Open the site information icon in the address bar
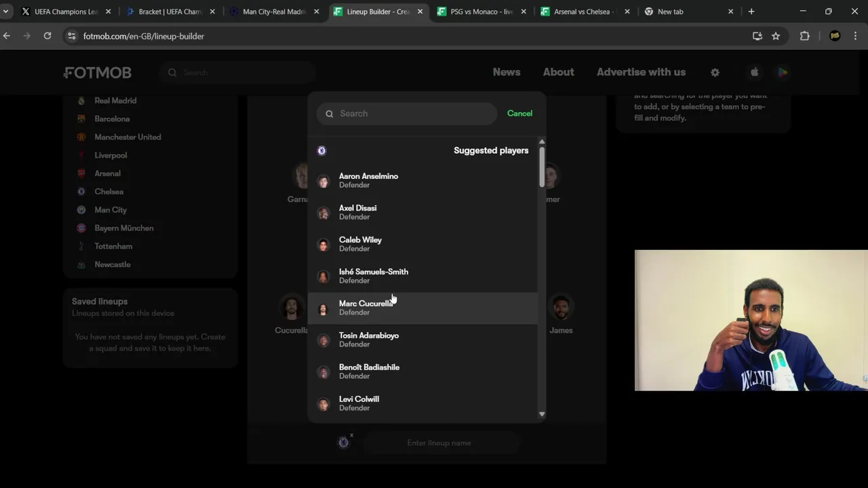Screen dimensions: 868x488 (71, 36)
